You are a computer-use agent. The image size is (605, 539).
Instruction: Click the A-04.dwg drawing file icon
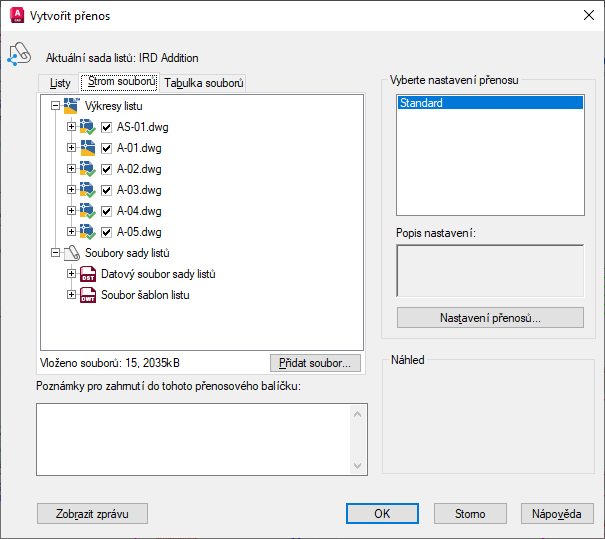[x=88, y=210]
